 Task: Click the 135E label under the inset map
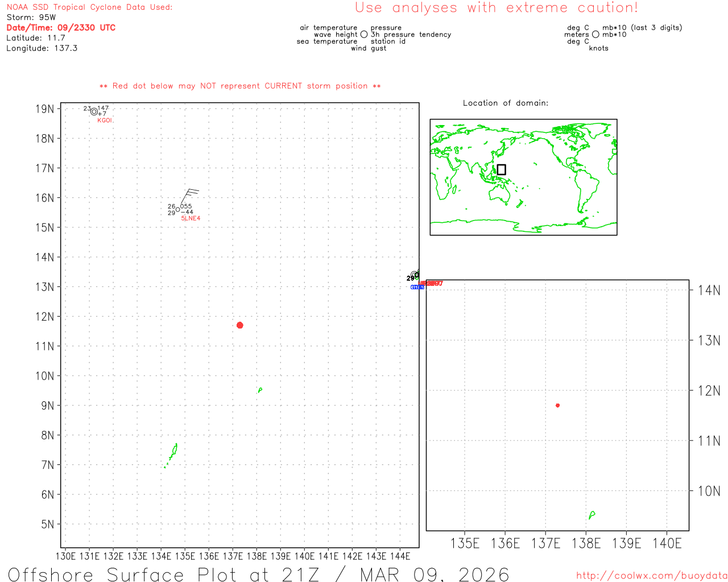[x=465, y=543]
